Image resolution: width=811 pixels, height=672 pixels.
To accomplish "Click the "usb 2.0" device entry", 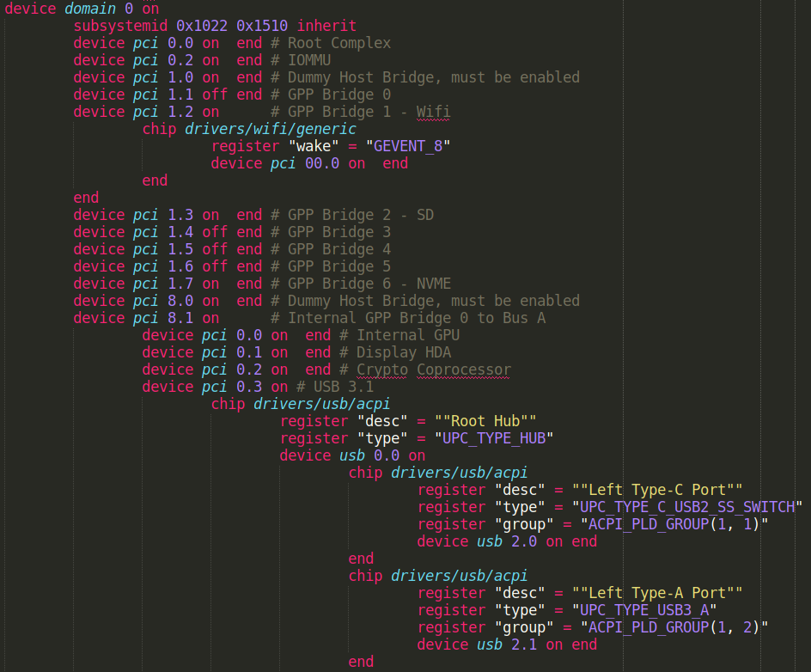I will tap(508, 541).
